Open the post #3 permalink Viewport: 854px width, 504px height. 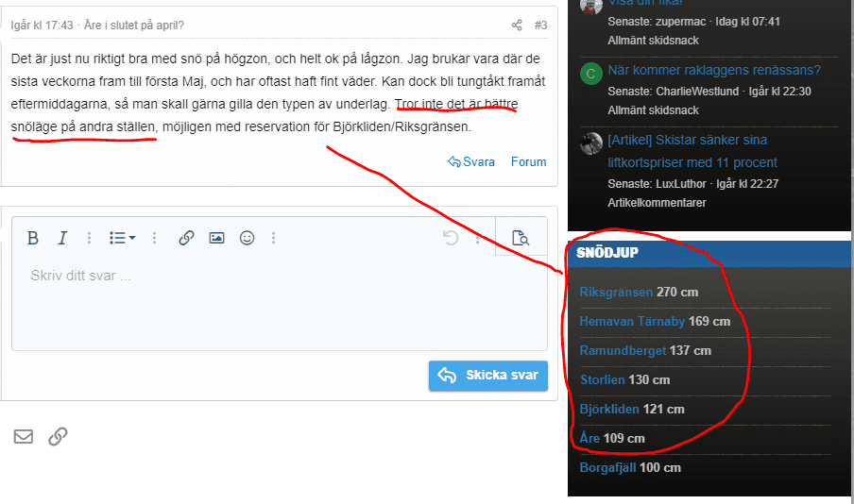coord(540,25)
